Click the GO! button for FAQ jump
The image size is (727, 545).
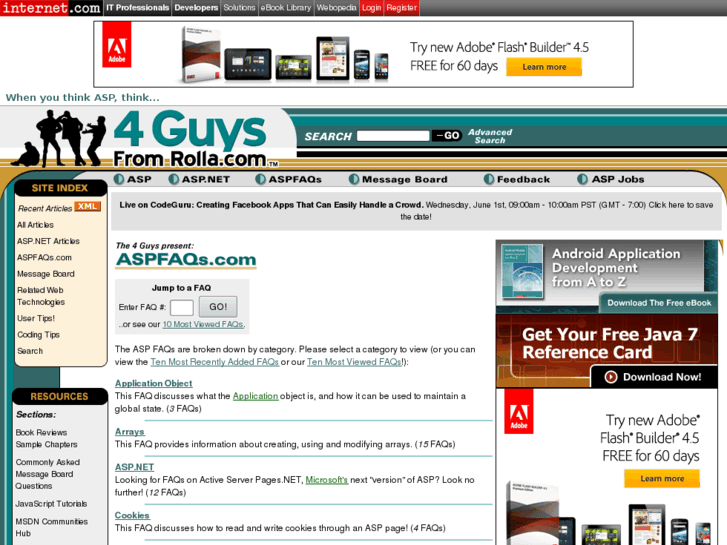(x=218, y=307)
